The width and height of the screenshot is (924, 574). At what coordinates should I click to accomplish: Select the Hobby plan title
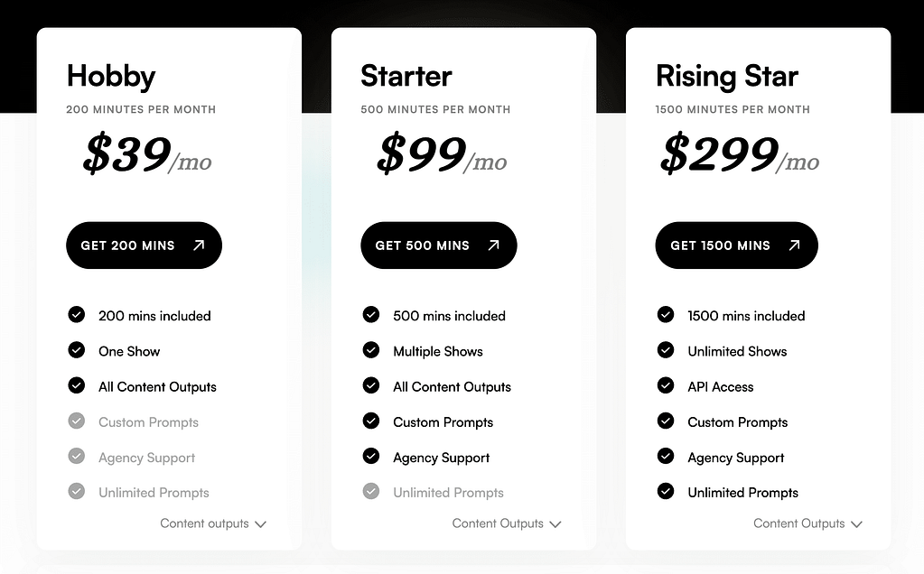pyautogui.click(x=111, y=76)
